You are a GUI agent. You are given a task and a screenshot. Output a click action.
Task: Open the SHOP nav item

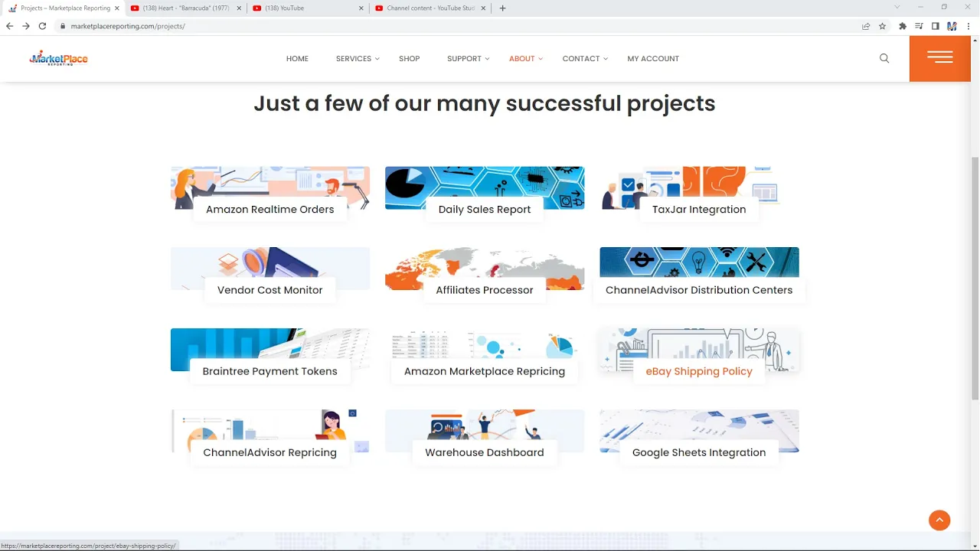[x=409, y=59]
